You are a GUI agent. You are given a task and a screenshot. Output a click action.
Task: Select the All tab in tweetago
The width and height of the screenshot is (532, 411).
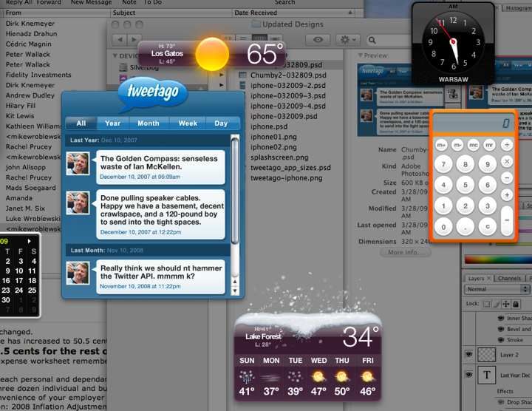[81, 123]
